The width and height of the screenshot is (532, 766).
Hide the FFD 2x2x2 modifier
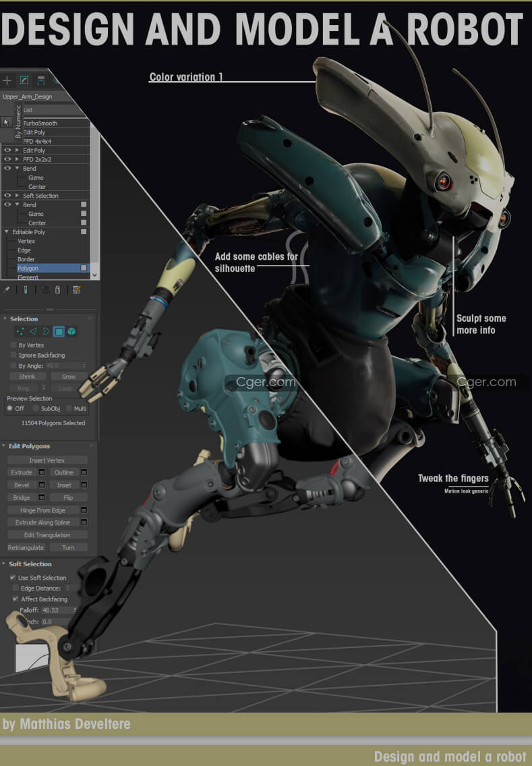7,160
